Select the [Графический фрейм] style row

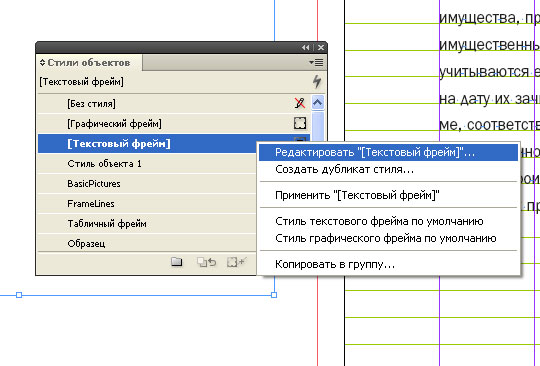(174, 123)
